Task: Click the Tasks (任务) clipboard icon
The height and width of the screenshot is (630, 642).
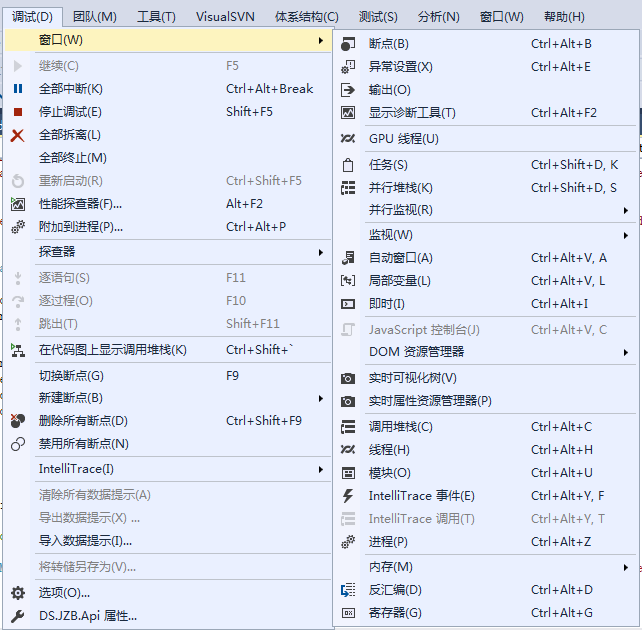Action: pyautogui.click(x=348, y=165)
